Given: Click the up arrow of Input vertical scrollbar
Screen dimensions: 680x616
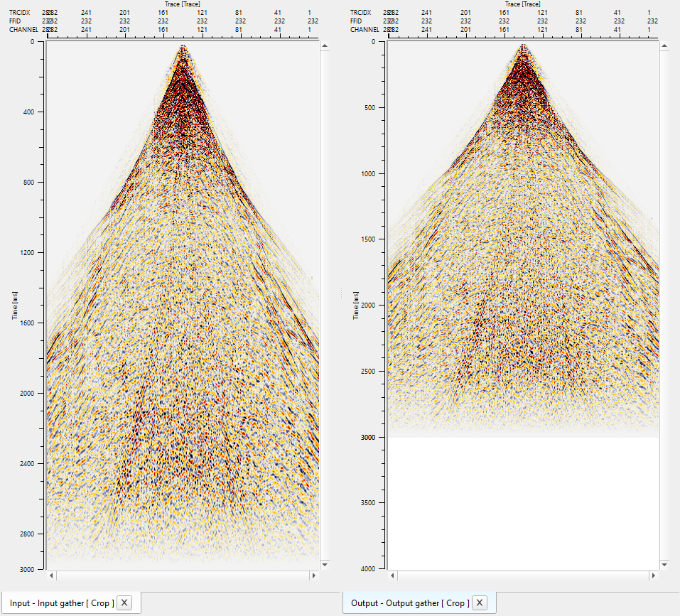Looking at the screenshot, I should pos(325,46).
